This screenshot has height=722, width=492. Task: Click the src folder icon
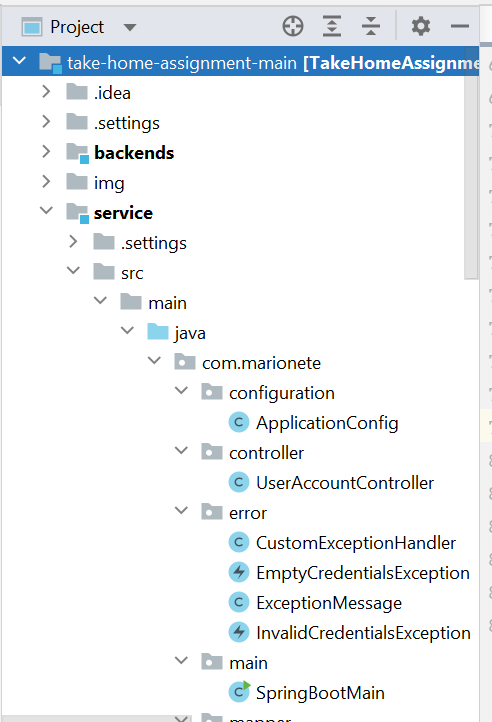coord(104,271)
